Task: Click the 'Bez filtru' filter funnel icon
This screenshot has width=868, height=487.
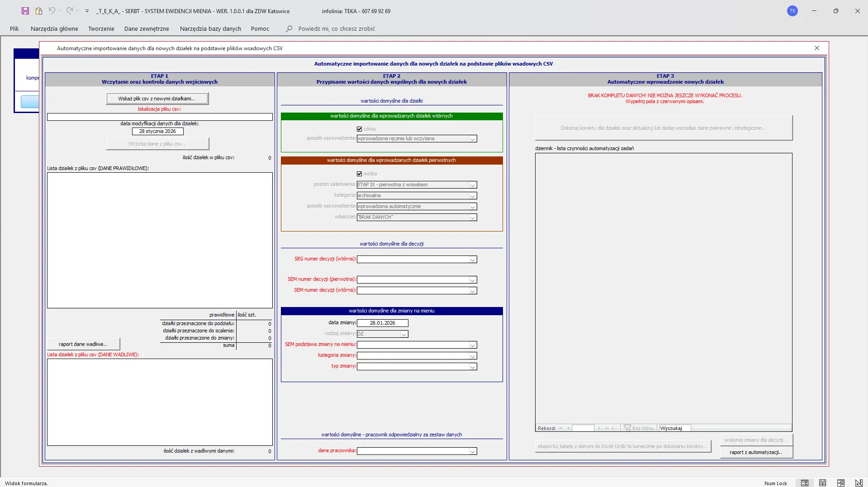Action: tap(627, 428)
